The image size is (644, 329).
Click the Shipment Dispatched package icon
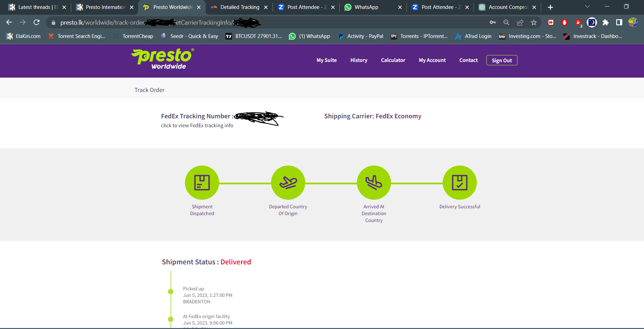point(202,183)
